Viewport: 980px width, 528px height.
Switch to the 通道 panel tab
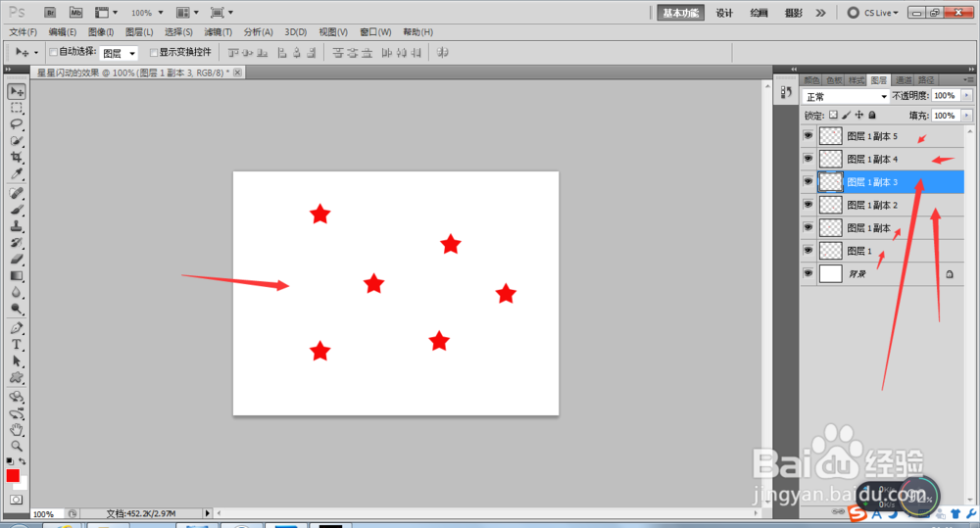click(x=904, y=80)
